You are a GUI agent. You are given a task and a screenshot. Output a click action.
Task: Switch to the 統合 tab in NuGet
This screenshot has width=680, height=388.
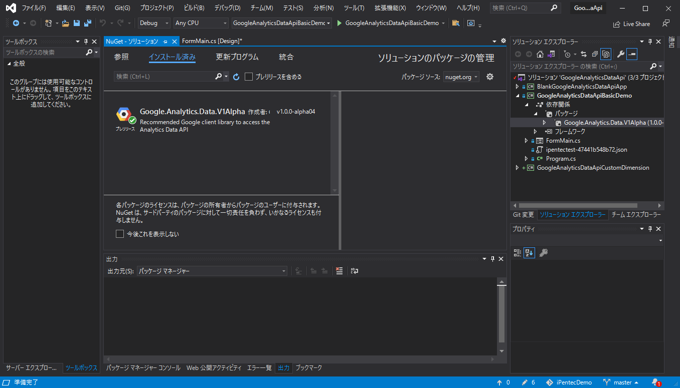coord(286,57)
